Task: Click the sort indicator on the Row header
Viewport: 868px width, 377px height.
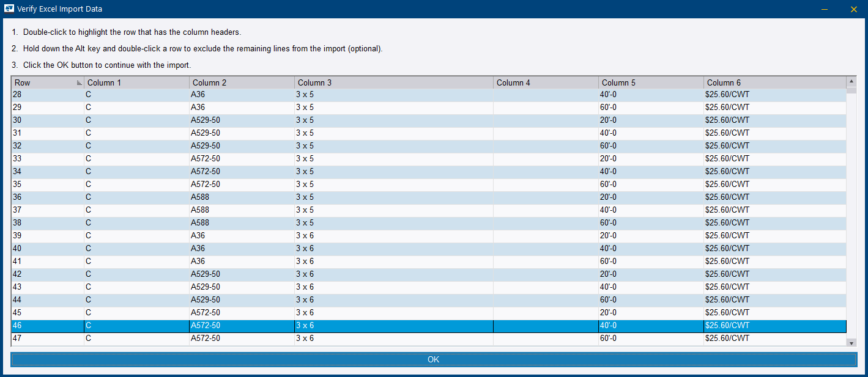Action: 79,81
